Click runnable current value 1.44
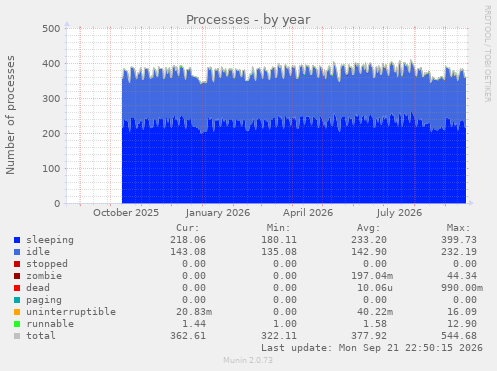Screen dimensions: 497x371 (194, 324)
